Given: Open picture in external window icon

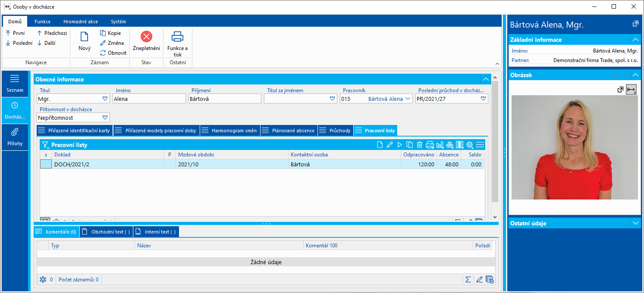Looking at the screenshot, I should tap(620, 90).
